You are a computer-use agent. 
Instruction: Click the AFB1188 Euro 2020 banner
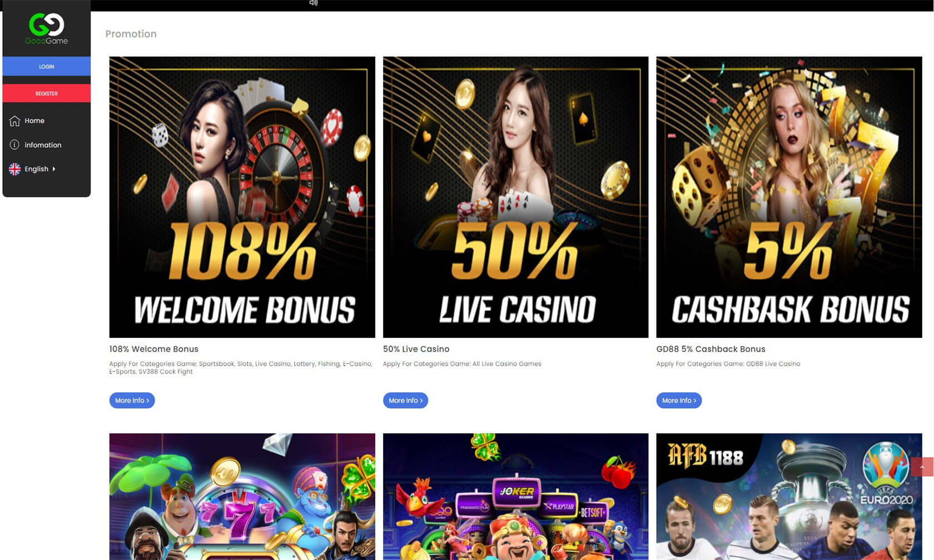click(789, 497)
